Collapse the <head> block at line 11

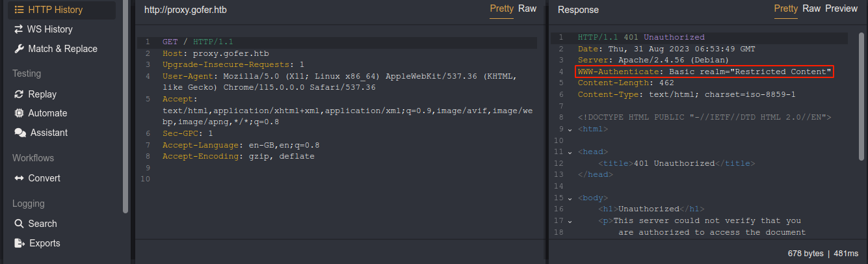point(570,152)
